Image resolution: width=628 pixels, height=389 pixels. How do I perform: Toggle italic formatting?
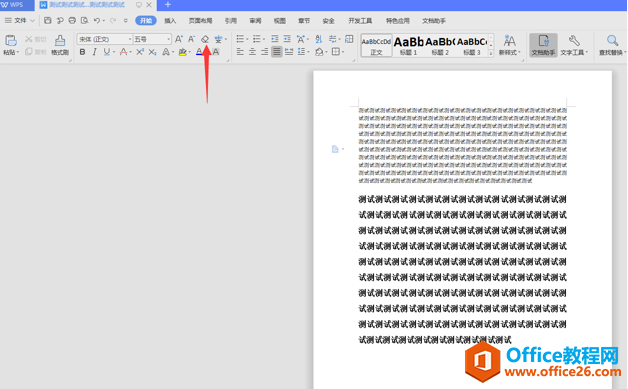pos(95,52)
